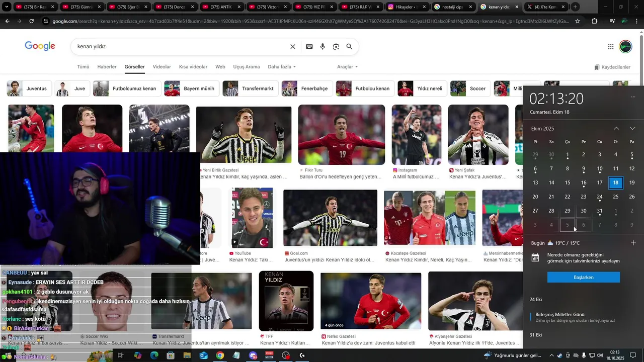This screenshot has height=362, width=644.
Task: Open Microsoft Store from the taskbar
Action: pyautogui.click(x=171, y=355)
